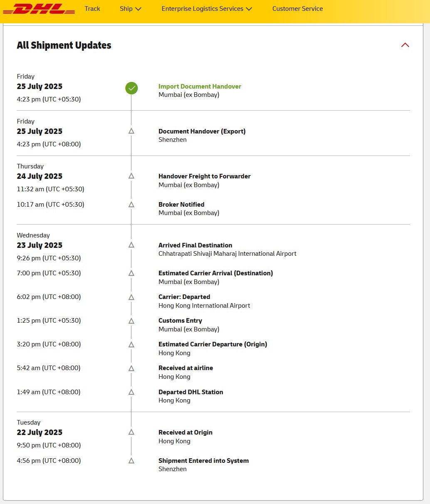The image size is (430, 504).
Task: Click the DHL logo
Action: pos(38,9)
